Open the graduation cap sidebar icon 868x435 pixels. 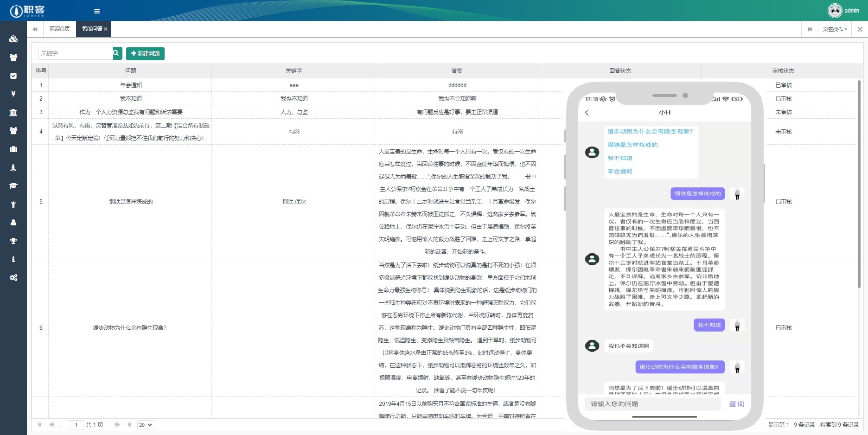coord(13,186)
